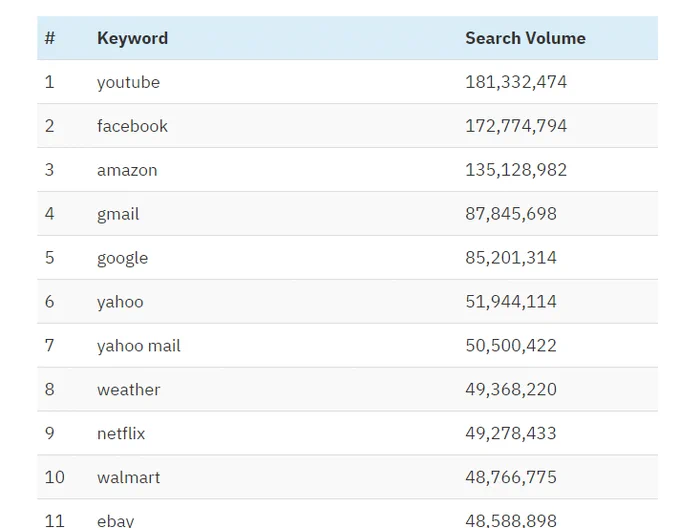Select the netflix keyword cell
Image resolution: width=680 pixels, height=528 pixels.
(x=121, y=433)
